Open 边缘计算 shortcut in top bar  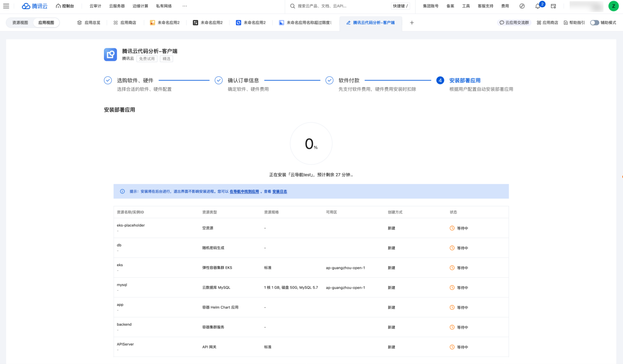coord(140,6)
